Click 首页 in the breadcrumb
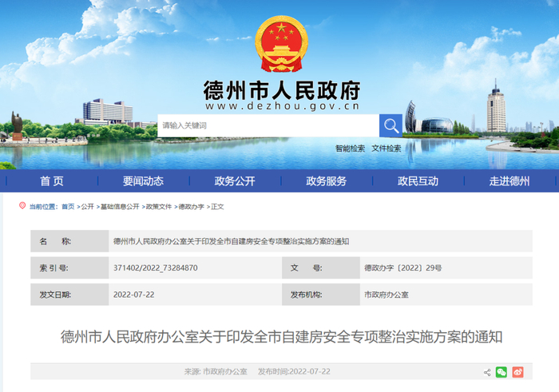Screen dimensions: 559x392 [x=68, y=207]
